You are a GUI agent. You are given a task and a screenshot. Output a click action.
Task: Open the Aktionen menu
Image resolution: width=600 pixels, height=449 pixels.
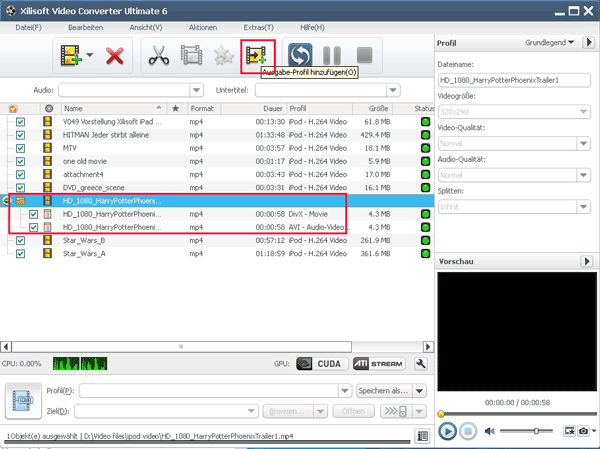pyautogui.click(x=203, y=28)
